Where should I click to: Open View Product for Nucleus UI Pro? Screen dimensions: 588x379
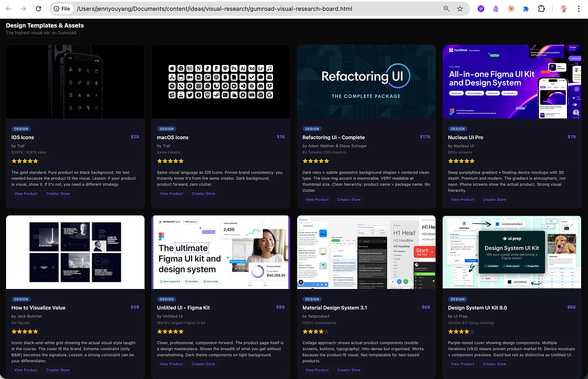462,199
